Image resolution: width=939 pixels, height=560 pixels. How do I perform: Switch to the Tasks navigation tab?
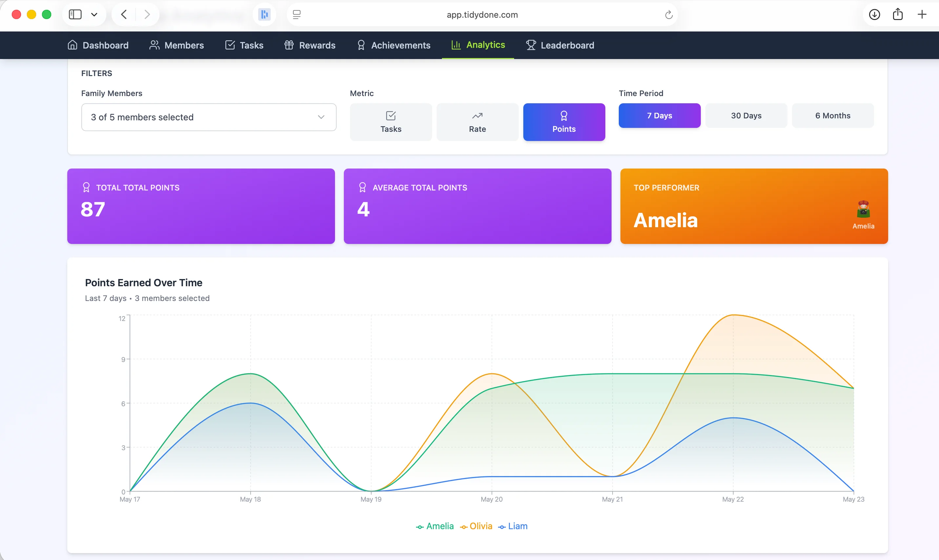(244, 45)
